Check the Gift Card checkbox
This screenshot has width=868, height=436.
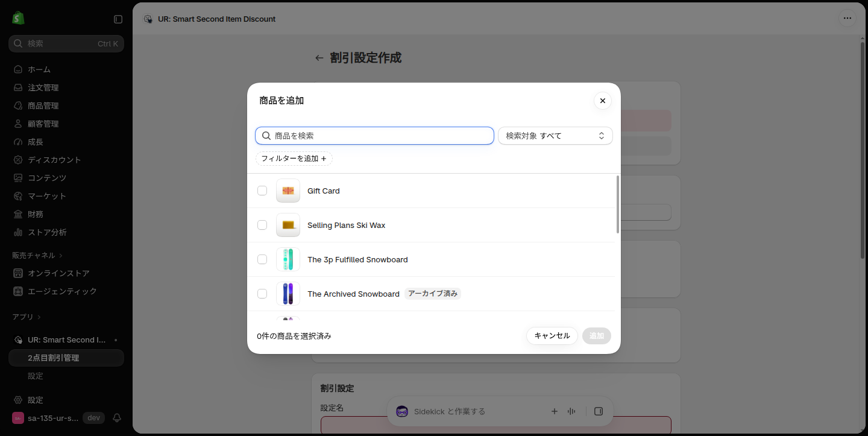[262, 191]
